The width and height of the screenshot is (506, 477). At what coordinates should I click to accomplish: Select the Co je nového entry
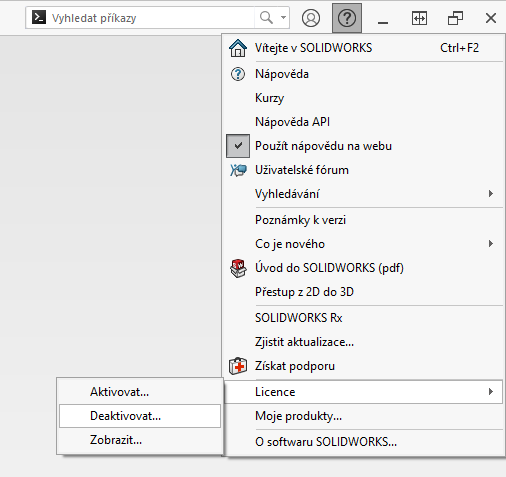(x=364, y=244)
